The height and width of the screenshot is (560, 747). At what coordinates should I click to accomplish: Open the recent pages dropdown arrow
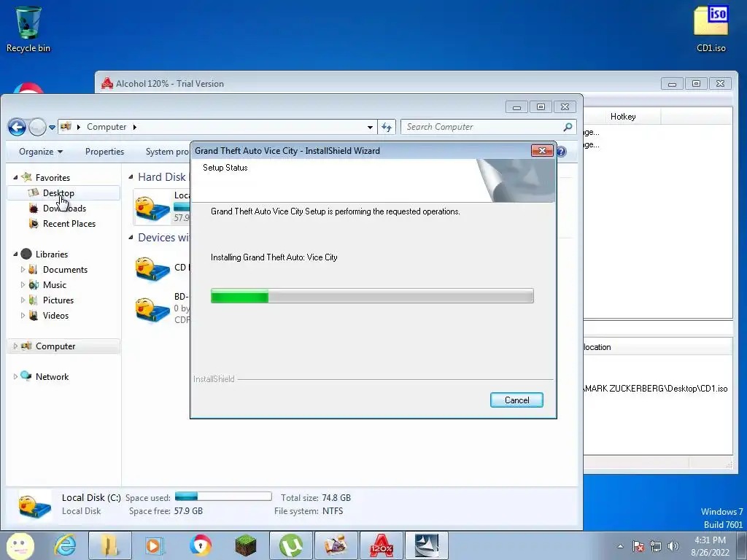click(52, 128)
